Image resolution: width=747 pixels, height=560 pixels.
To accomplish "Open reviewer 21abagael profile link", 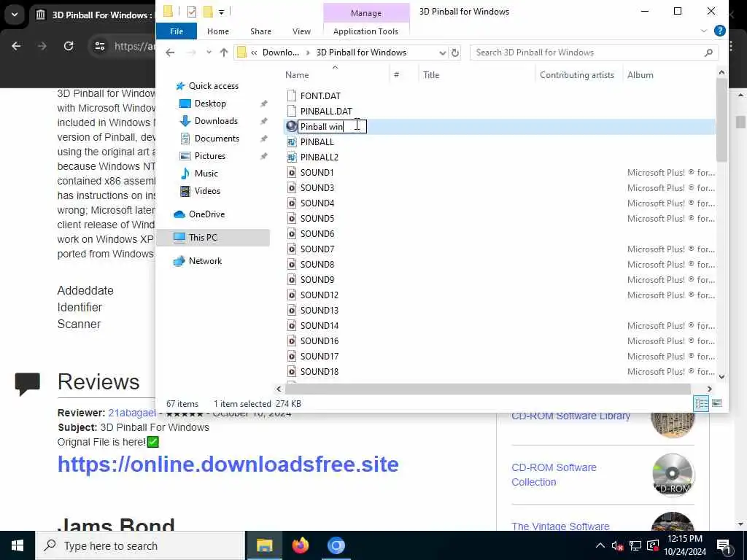I will pyautogui.click(x=131, y=413).
